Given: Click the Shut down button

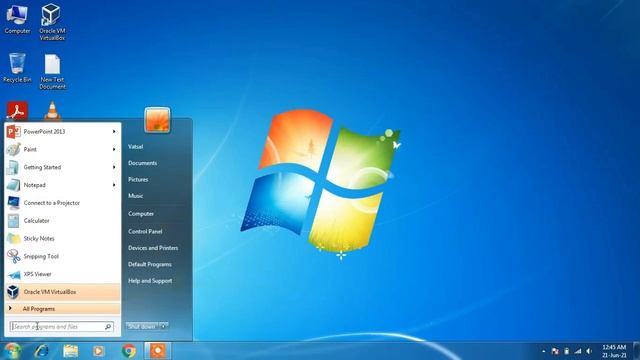Looking at the screenshot, I should click(142, 327).
